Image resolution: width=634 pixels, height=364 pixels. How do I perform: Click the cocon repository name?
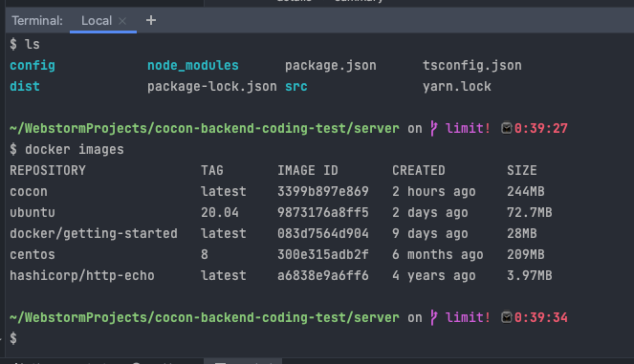pyautogui.click(x=29, y=191)
